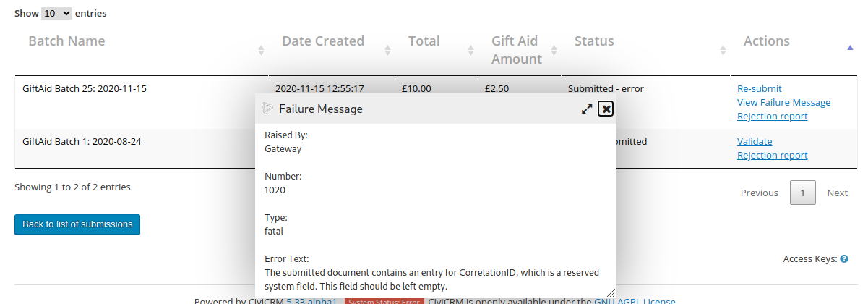The width and height of the screenshot is (868, 304).
Task: Sort by Total column arrows
Action: pyautogui.click(x=470, y=50)
